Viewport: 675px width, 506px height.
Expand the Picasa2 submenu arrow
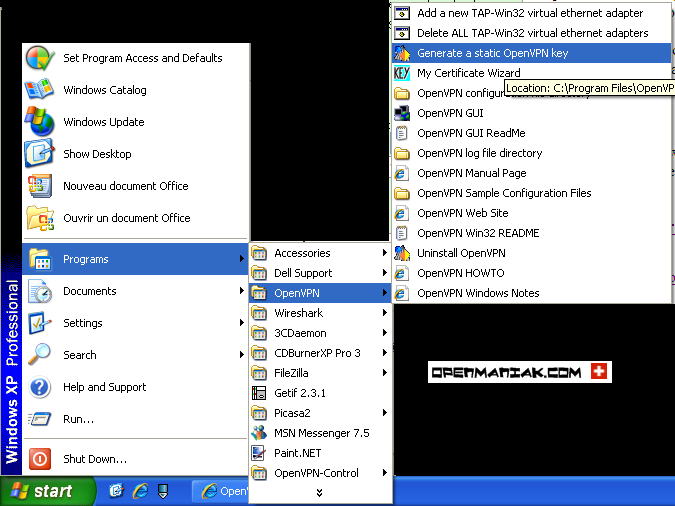(384, 413)
